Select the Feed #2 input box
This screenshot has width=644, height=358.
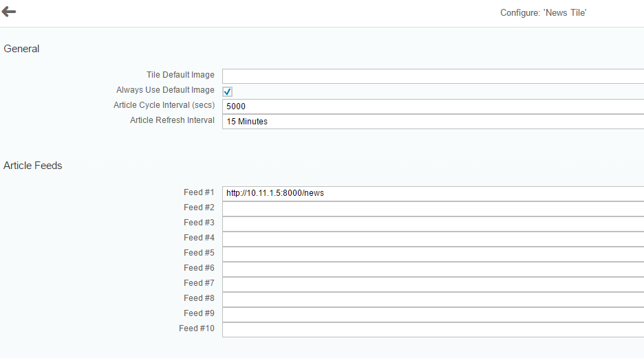pyautogui.click(x=432, y=208)
